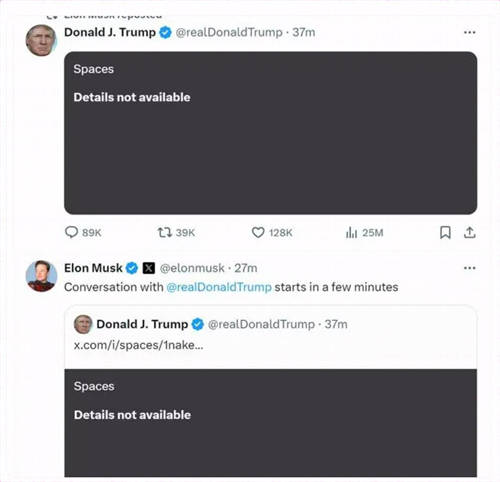Open the small avatar in the quoted post
Image resolution: width=500 pixels, height=482 pixels.
(x=83, y=324)
